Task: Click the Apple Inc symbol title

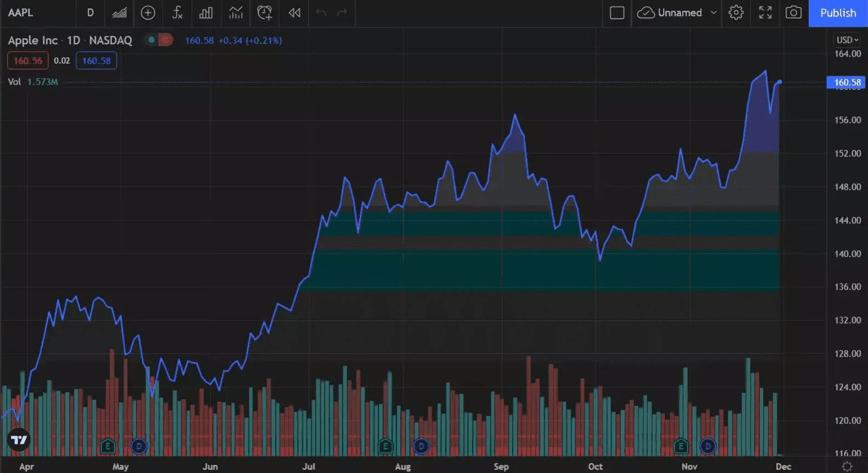Action: click(32, 40)
